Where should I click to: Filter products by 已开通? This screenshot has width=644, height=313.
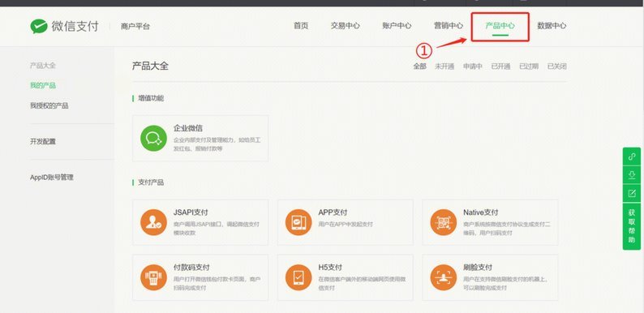(500, 66)
